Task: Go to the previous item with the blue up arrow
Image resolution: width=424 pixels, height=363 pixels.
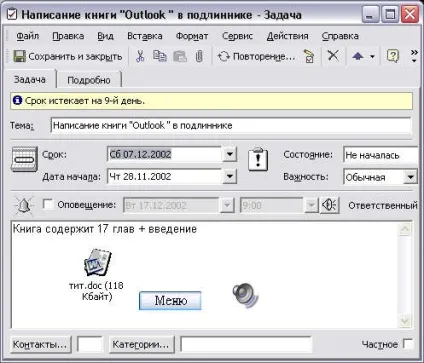Action: pyautogui.click(x=358, y=56)
